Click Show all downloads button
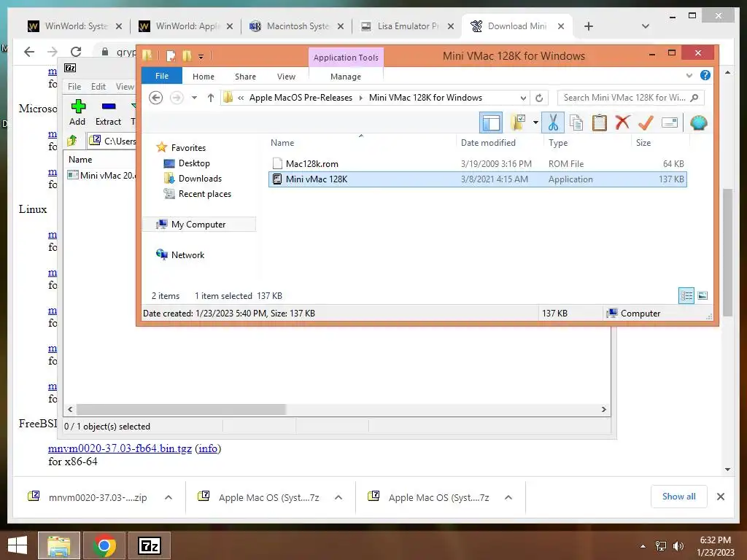747x560 pixels. [x=678, y=497]
